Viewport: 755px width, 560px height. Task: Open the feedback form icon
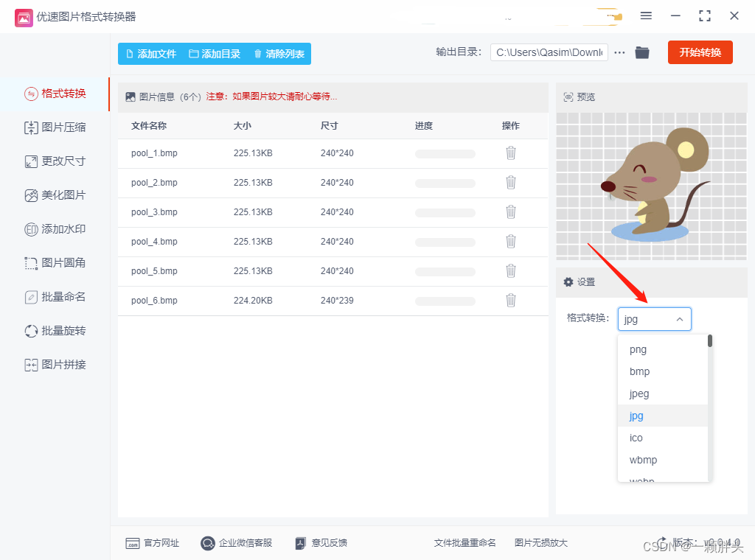point(301,543)
